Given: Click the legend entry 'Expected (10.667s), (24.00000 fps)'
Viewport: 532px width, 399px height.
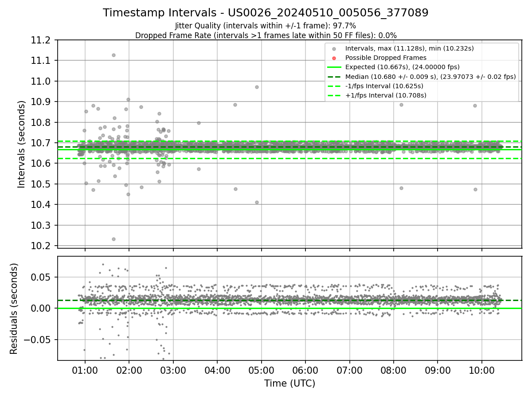Looking at the screenshot, I should click(403, 67).
